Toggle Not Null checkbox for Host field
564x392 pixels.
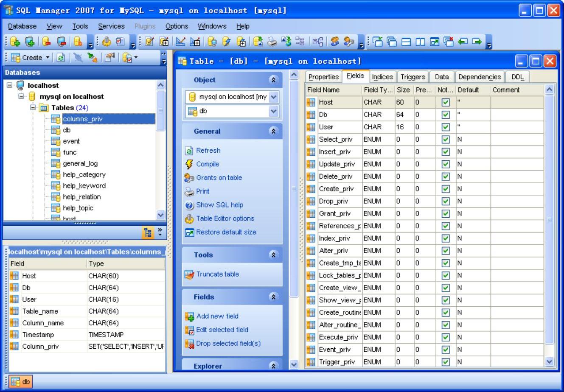pyautogui.click(x=445, y=102)
